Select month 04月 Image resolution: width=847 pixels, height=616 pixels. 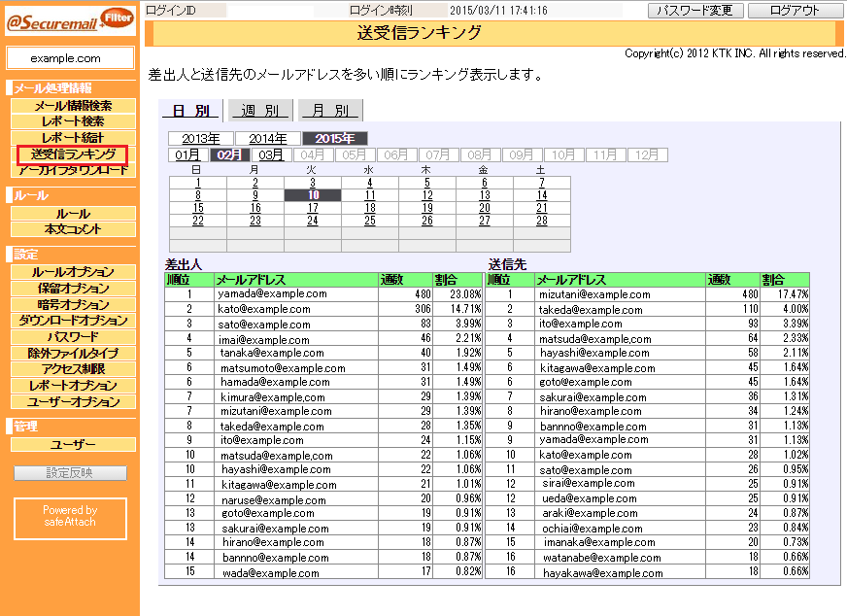coord(313,155)
